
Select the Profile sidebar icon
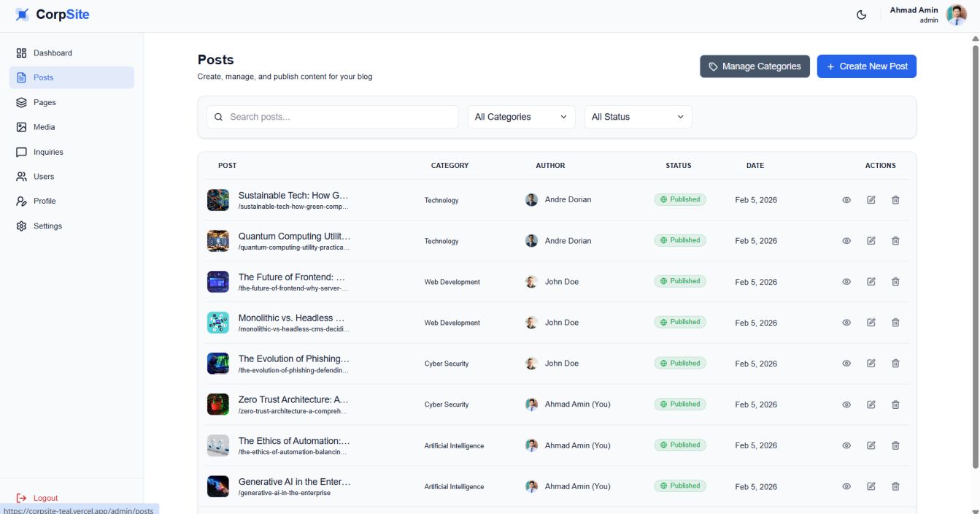click(22, 201)
